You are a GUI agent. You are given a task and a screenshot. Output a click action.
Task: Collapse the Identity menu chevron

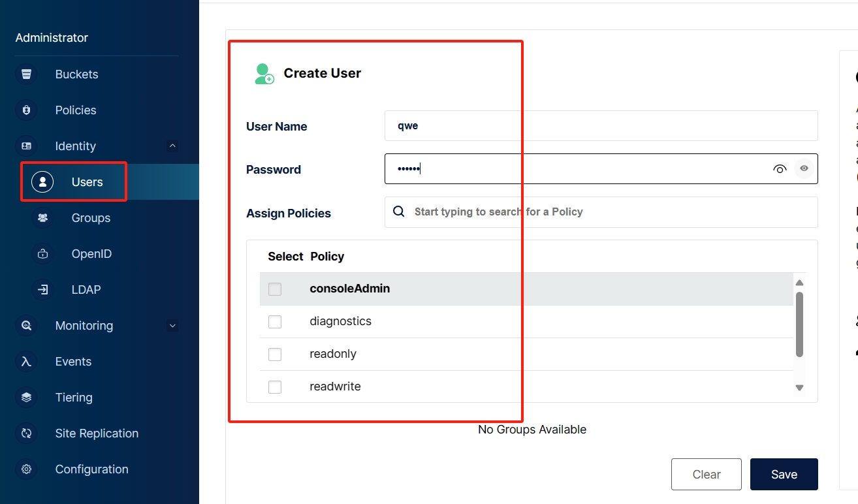172,146
